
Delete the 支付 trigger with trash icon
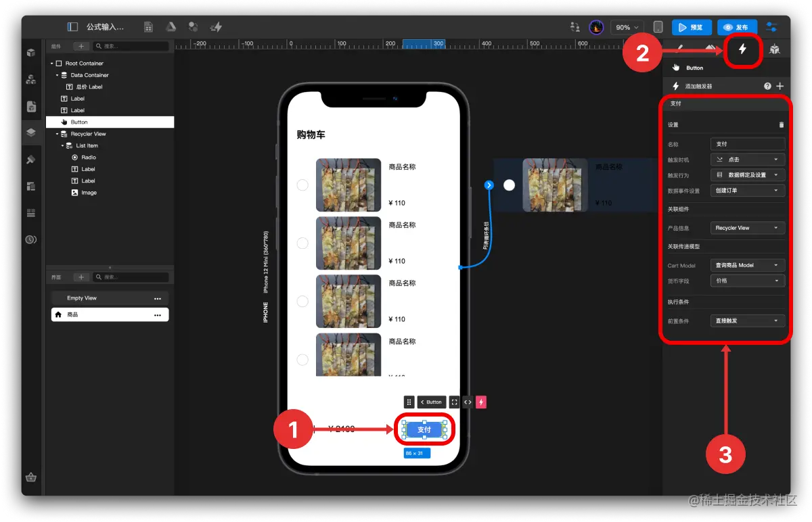[782, 125]
